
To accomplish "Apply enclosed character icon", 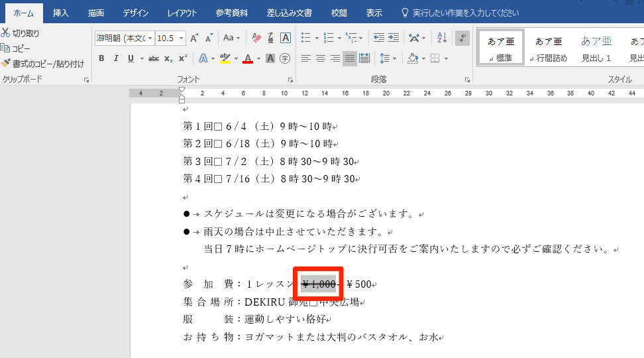I will [285, 58].
